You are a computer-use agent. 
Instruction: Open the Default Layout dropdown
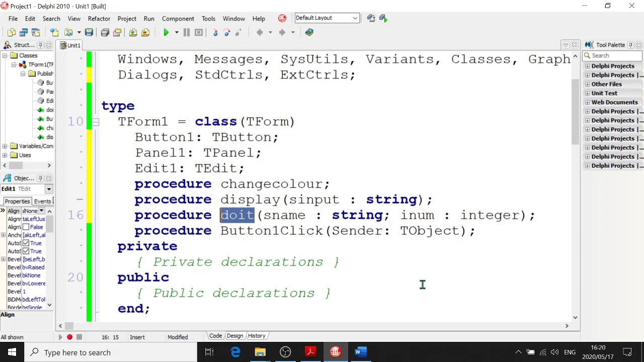tap(355, 18)
